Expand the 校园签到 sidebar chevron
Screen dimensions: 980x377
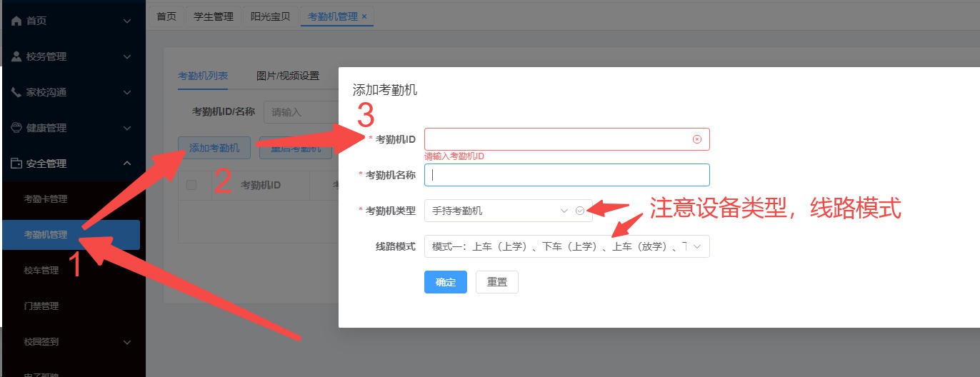click(x=127, y=342)
